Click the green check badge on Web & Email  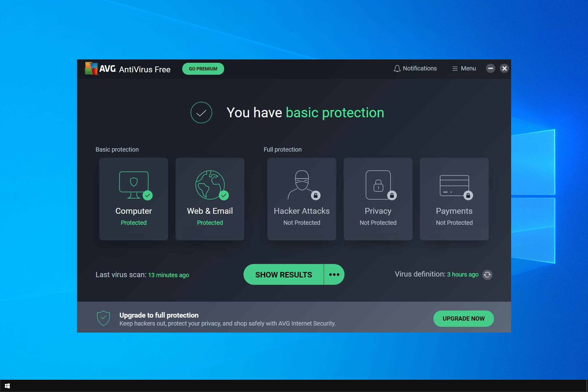[224, 195]
